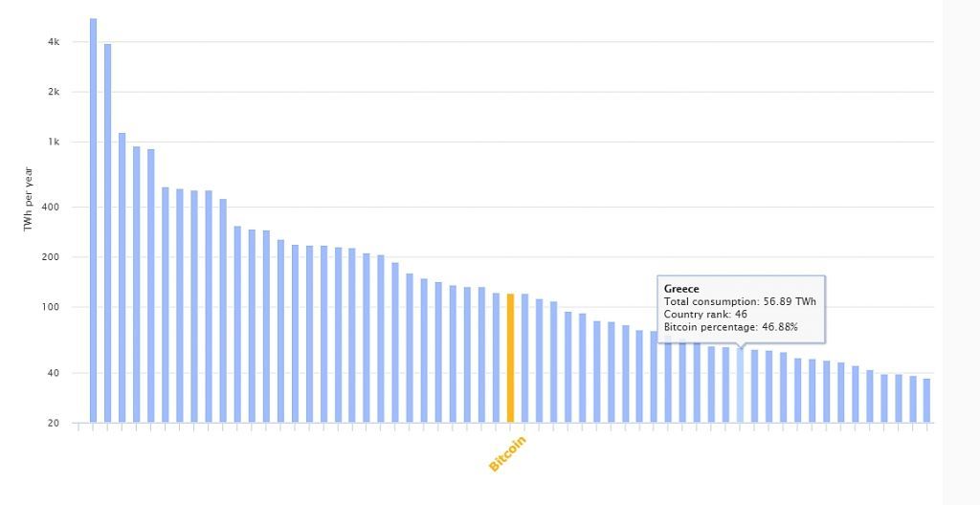Select the 400 y-axis label

pyautogui.click(x=51, y=208)
